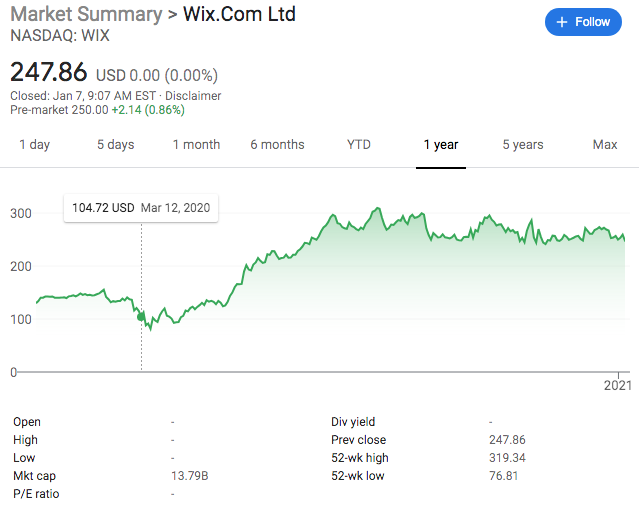Click the 300 label on price axis
Viewport: 639px width, 508px height.
click(x=20, y=213)
